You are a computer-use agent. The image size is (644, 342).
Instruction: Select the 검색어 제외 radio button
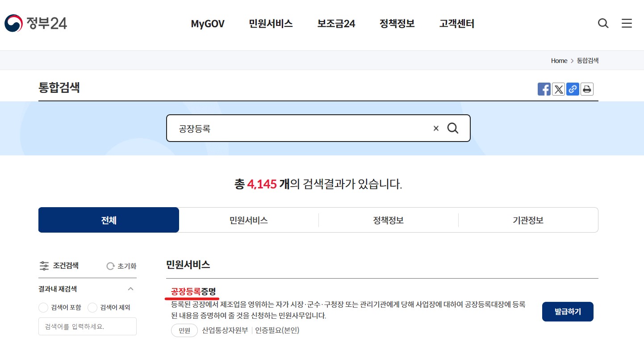(x=92, y=307)
